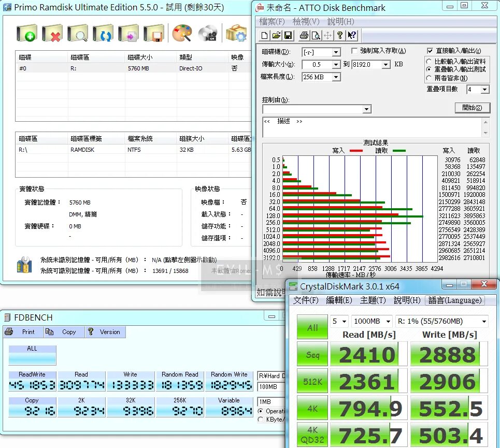This screenshot has width=500, height=448.
Task: Click the Random Read button in FDBENCH
Action: click(180, 381)
